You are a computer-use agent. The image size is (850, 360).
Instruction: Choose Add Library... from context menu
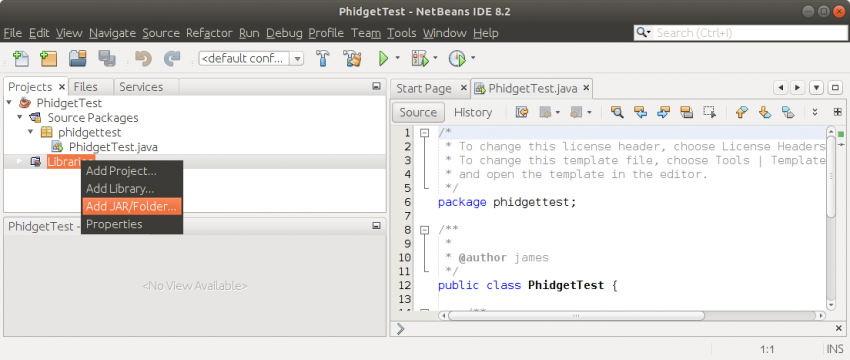[132, 189]
